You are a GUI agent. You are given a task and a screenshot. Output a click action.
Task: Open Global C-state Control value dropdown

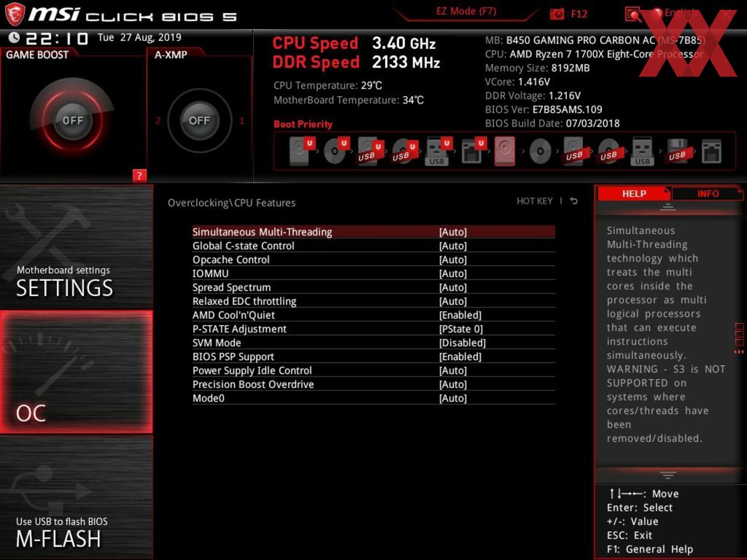tap(453, 246)
